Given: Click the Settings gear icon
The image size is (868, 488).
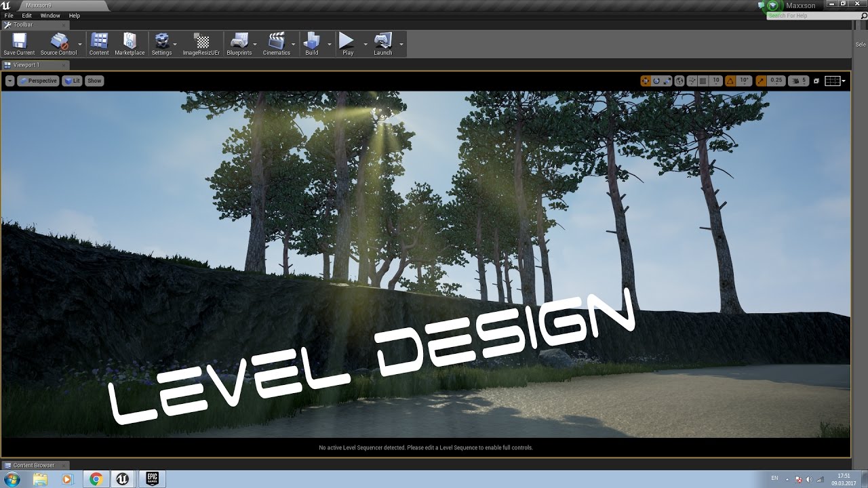Looking at the screenshot, I should point(161,44).
